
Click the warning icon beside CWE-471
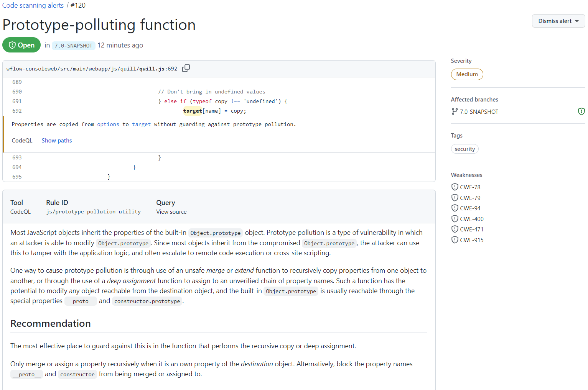click(x=455, y=229)
